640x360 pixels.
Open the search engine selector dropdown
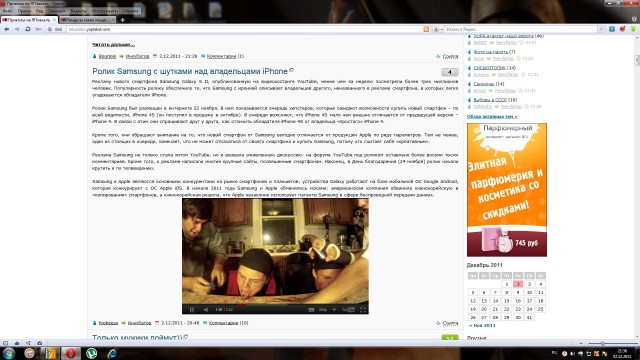coord(438,29)
